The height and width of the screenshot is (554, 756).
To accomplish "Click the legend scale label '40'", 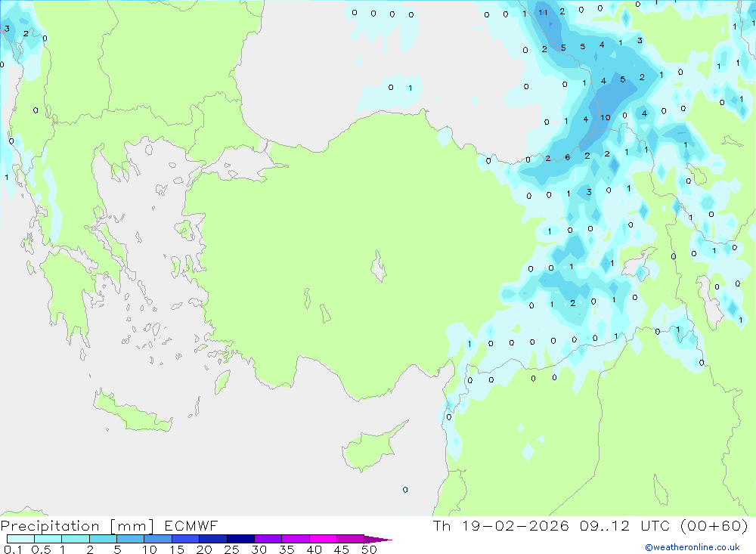I will [x=314, y=549].
